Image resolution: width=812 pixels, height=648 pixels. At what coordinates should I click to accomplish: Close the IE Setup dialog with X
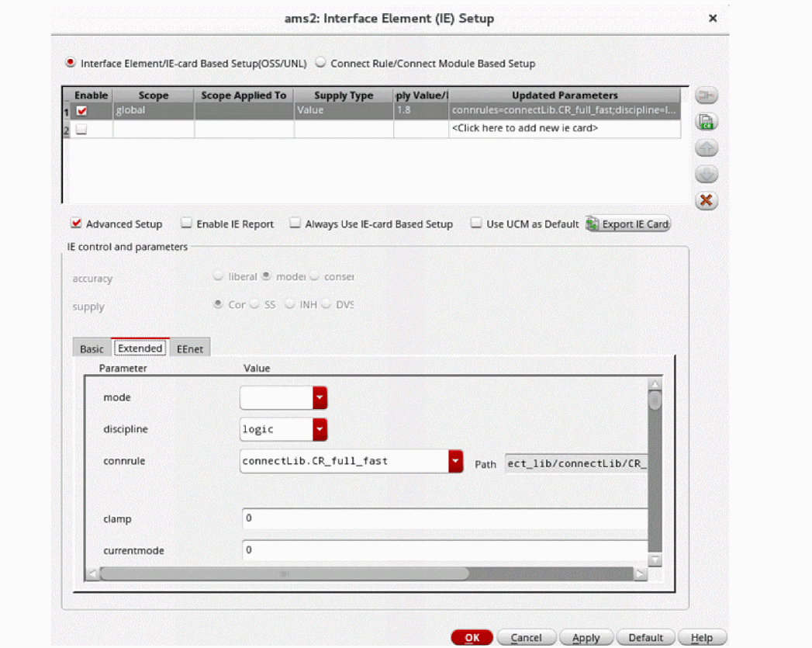(713, 18)
